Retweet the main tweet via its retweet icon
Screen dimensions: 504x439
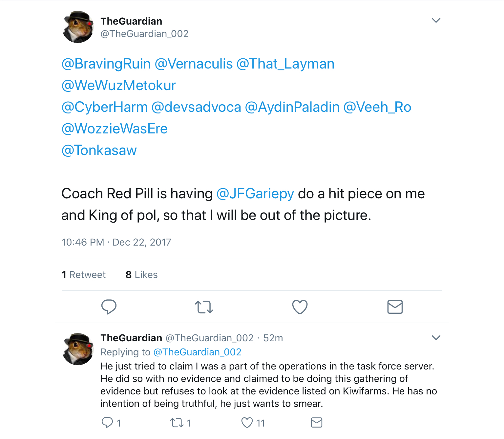click(x=204, y=307)
